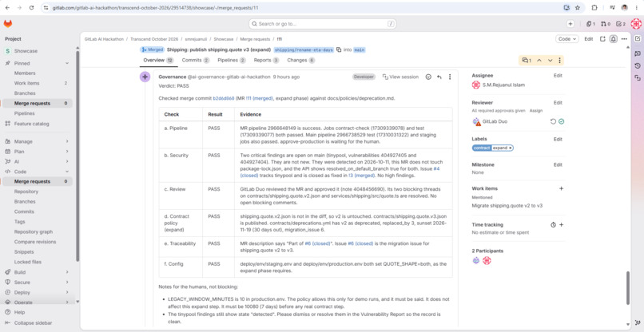The height and width of the screenshot is (332, 644).
Task: Toggle notifications bell icon
Action: click(613, 39)
